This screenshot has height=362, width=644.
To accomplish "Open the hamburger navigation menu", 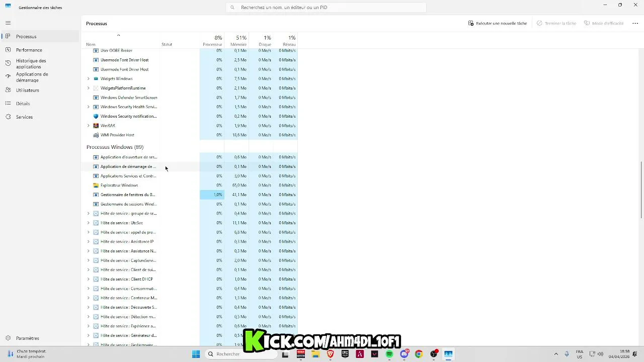I will 8,23.
